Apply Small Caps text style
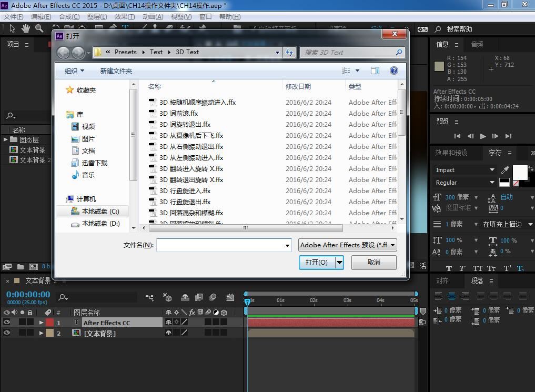The width and height of the screenshot is (535, 392). tap(491, 268)
